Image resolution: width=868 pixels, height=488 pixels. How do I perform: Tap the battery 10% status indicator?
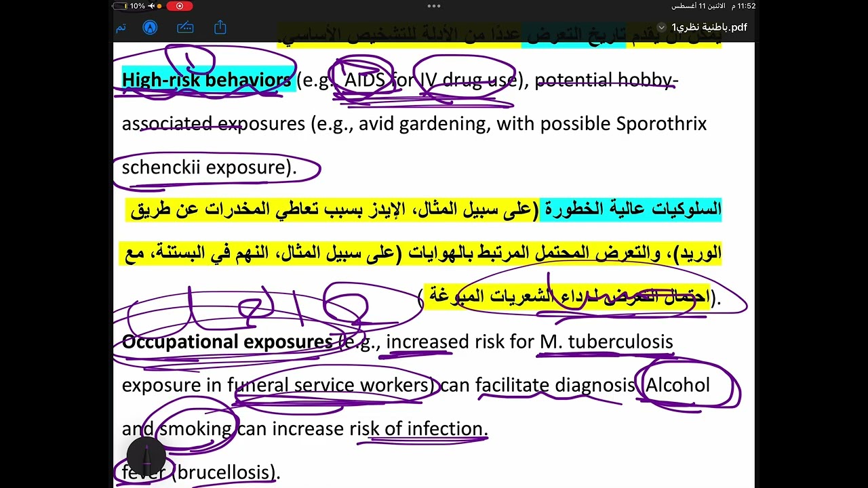click(x=129, y=6)
